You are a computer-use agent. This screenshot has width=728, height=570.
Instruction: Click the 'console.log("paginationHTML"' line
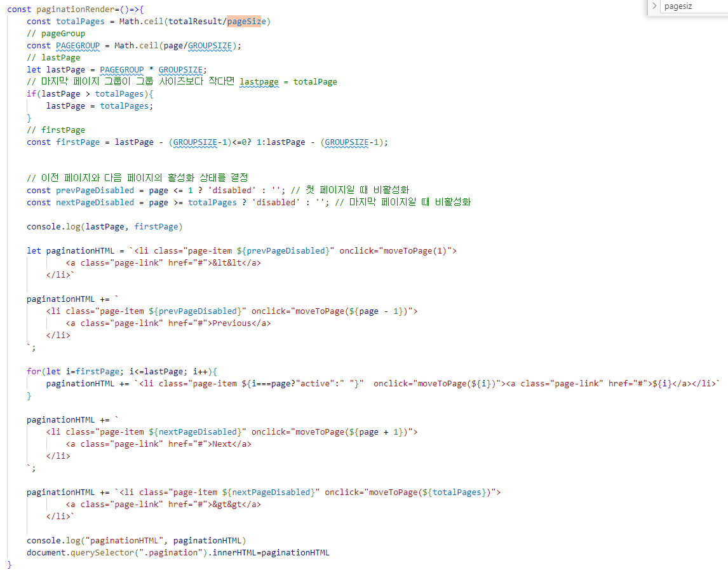(x=137, y=541)
